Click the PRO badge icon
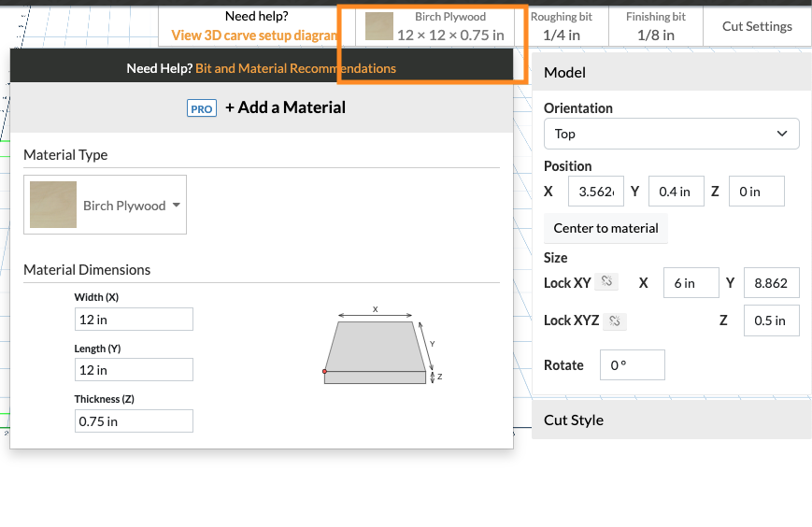The width and height of the screenshot is (812, 527). (202, 108)
